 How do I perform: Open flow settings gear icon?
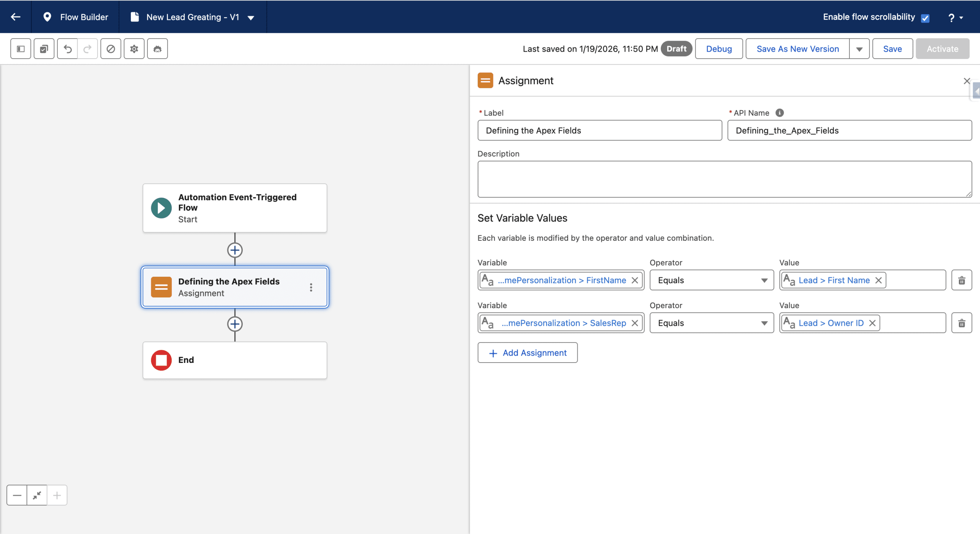pos(134,49)
